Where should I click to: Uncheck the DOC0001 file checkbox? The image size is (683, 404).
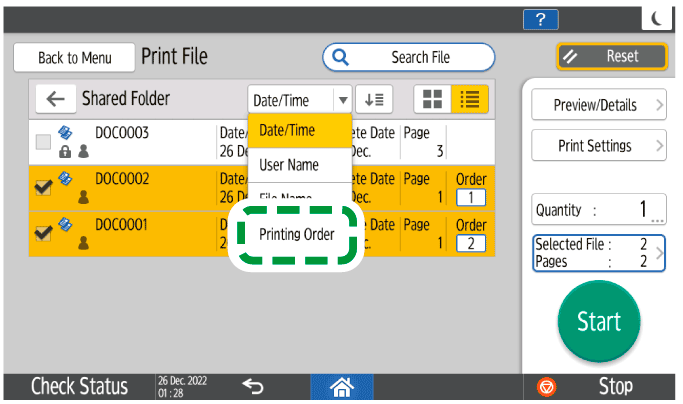pyautogui.click(x=43, y=233)
